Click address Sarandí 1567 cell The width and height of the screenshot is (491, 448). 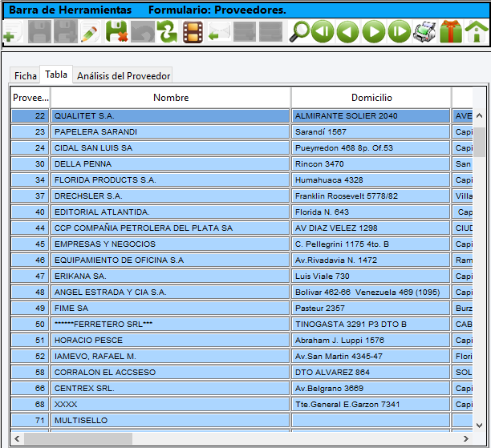coord(371,131)
